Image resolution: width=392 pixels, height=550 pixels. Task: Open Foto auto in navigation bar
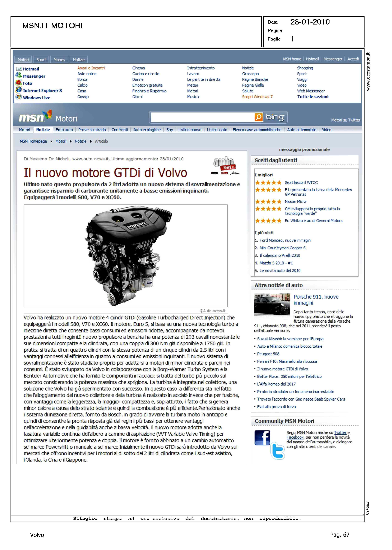coord(64,130)
